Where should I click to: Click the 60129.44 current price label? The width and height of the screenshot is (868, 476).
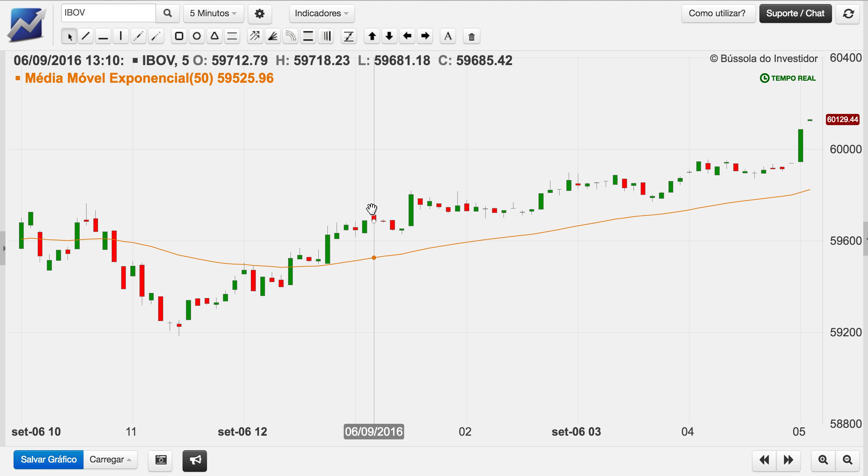[x=842, y=119]
